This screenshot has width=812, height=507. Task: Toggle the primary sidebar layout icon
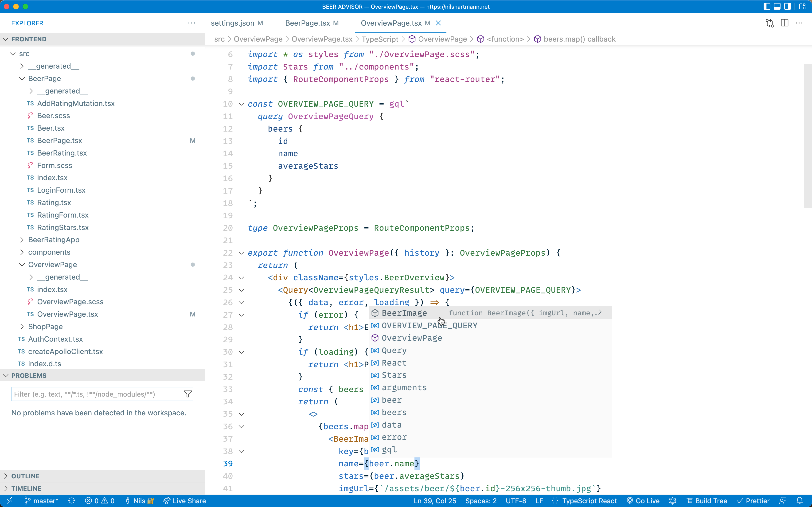(767, 6)
